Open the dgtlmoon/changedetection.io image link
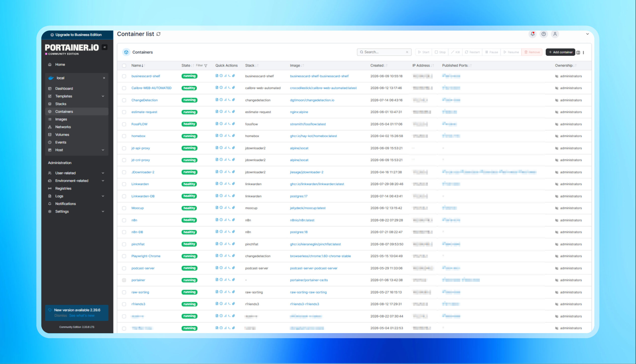636x364 pixels. tap(312, 100)
